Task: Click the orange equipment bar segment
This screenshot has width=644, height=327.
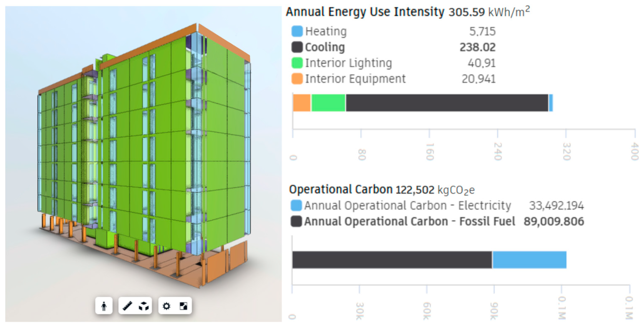Action: click(302, 103)
